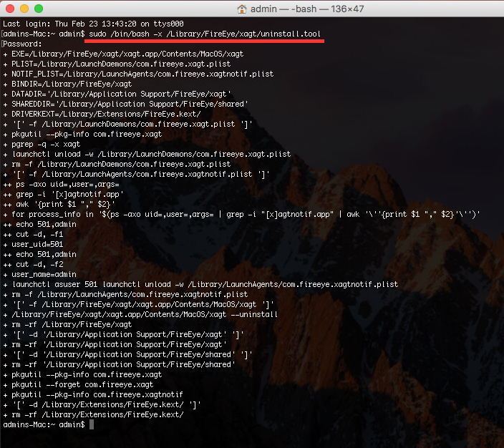Click the terminal cursor block

click(x=92, y=424)
